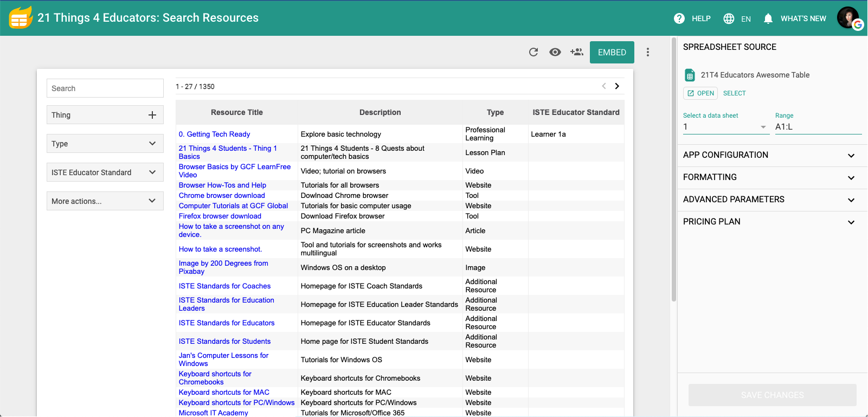Open Browser Basics by GCF LearnFree Video link
Screen dimensions: 868x417
235,171
